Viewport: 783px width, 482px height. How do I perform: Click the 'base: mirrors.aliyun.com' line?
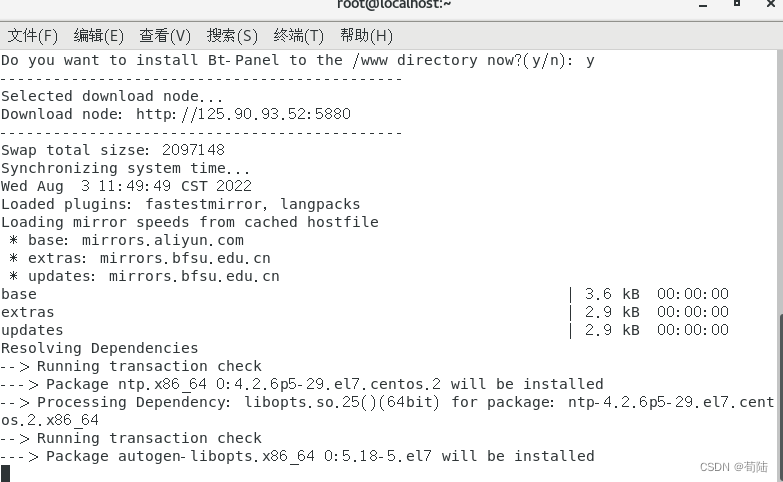[126, 240]
